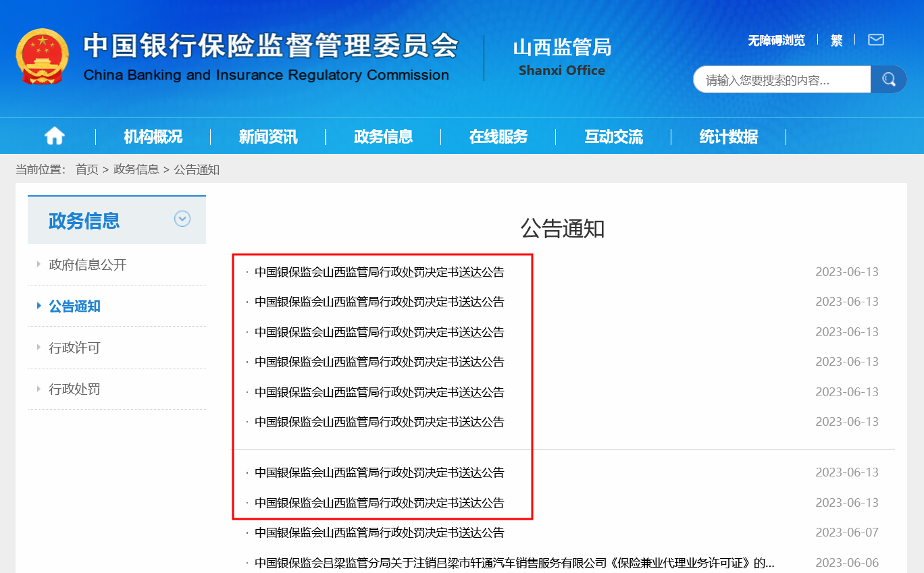Open 公告通知 sidebar item

point(74,306)
